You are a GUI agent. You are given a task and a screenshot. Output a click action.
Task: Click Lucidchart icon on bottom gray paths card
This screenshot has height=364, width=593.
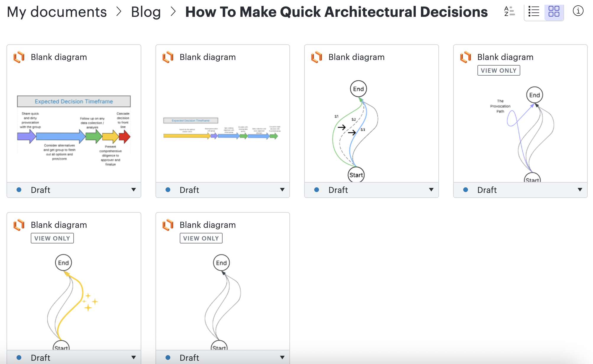(x=168, y=225)
